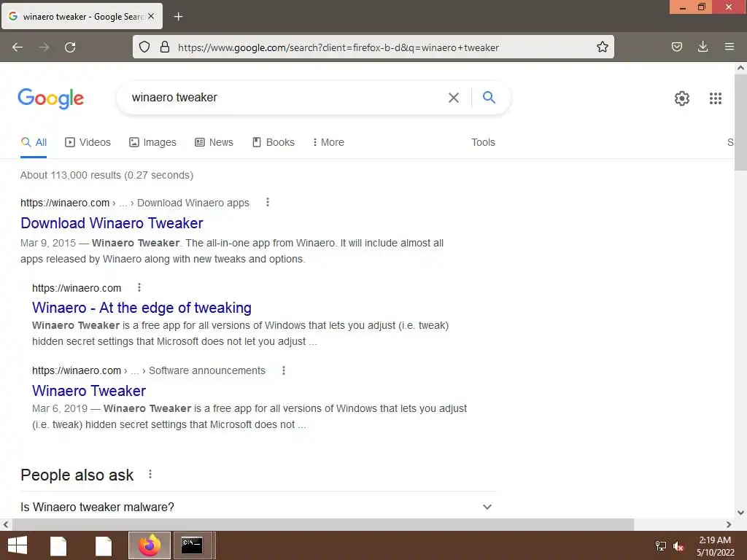Go back to previous page

(x=18, y=47)
